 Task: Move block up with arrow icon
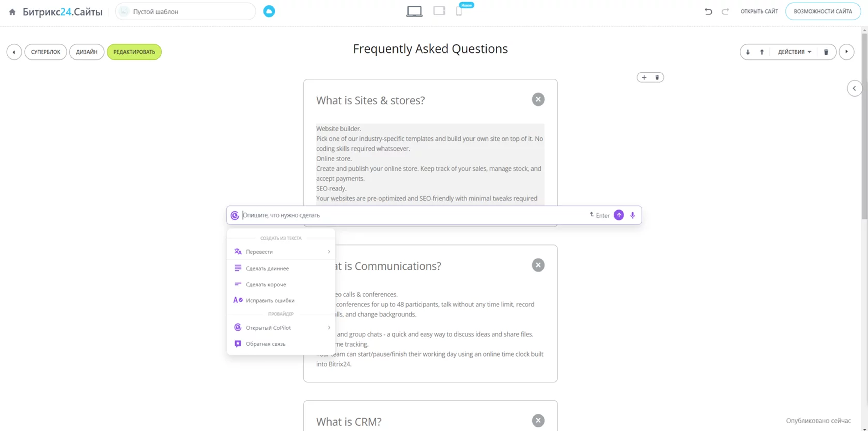tap(762, 52)
